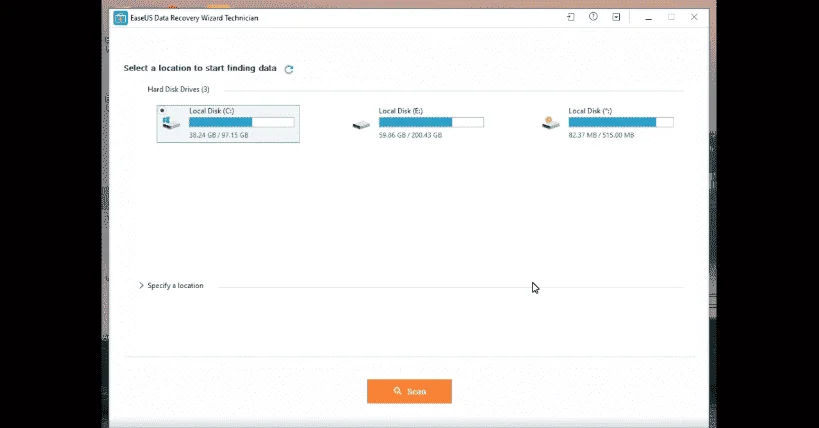Screen dimensions: 819x428
Task: Click the EaseUS Data Recovery Wizard Technician title
Action: (x=194, y=18)
